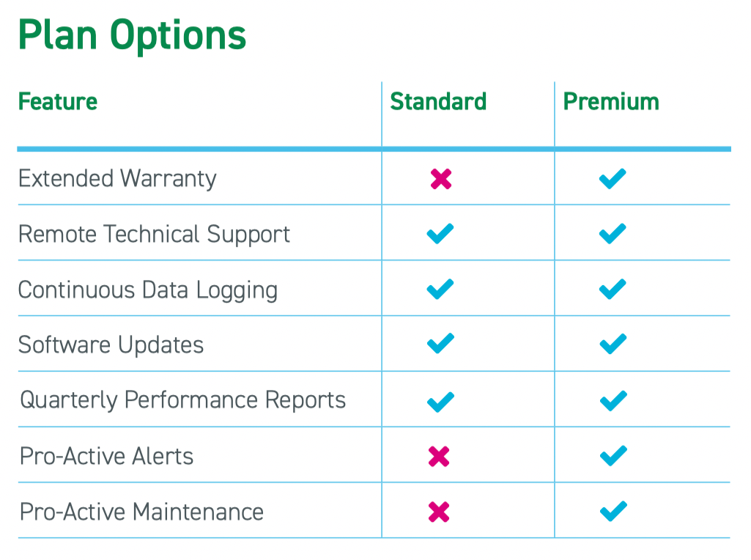Click the Premium checkmark for Extended Warranty
Image resolution: width=751 pixels, height=560 pixels.
(613, 179)
